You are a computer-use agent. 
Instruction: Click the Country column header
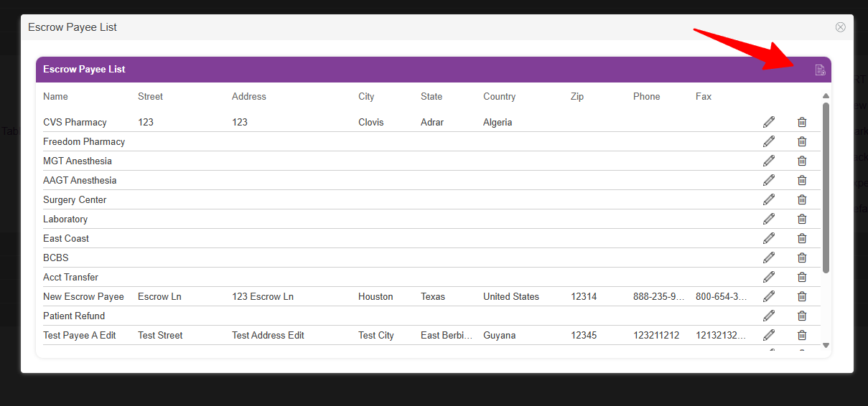pos(499,96)
